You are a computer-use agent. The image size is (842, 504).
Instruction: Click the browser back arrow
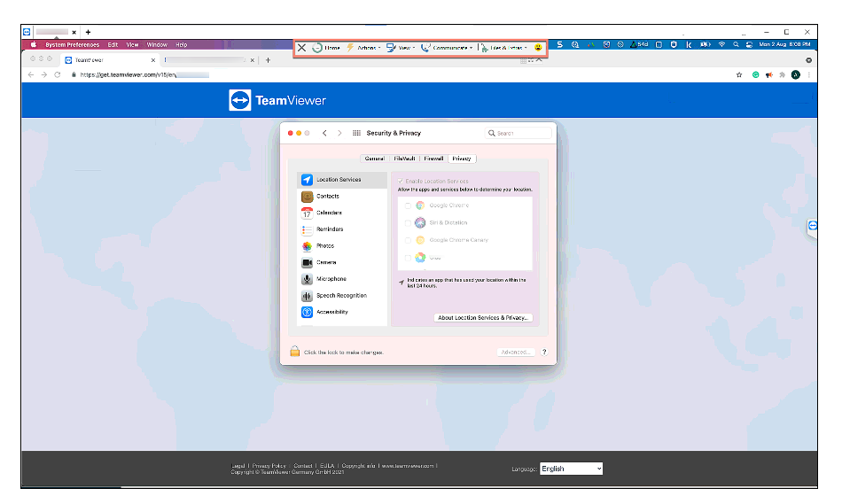(31, 74)
